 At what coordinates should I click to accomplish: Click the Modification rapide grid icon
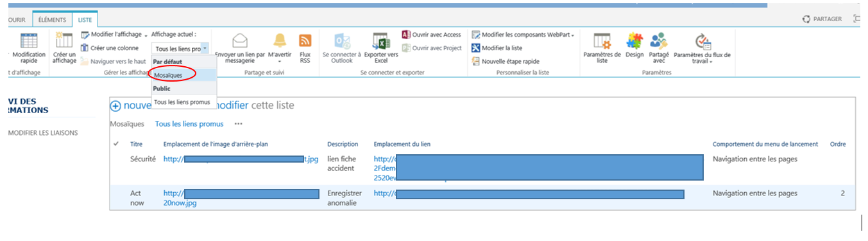pos(29,40)
